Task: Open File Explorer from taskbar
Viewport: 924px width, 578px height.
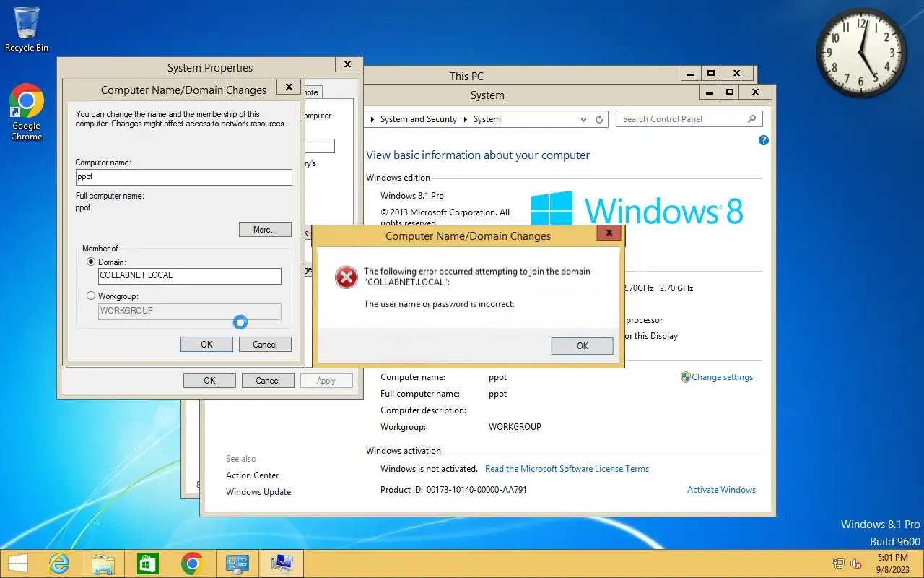Action: pos(103,564)
